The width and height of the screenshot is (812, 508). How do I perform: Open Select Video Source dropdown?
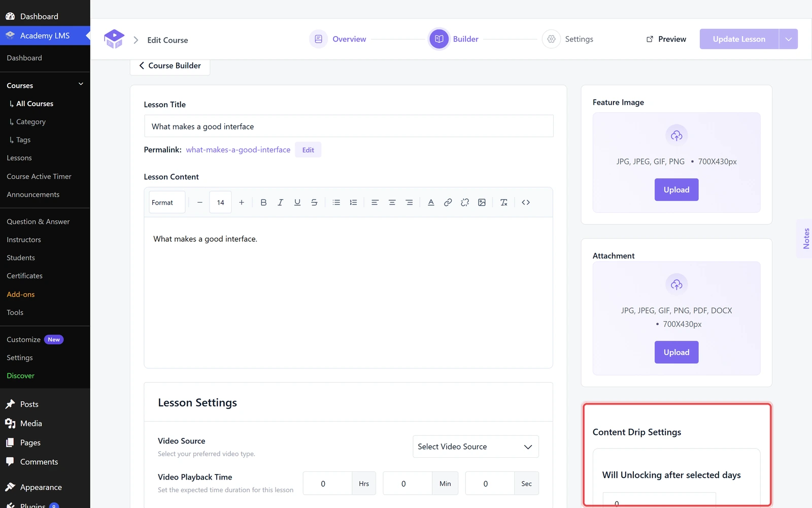pyautogui.click(x=476, y=447)
